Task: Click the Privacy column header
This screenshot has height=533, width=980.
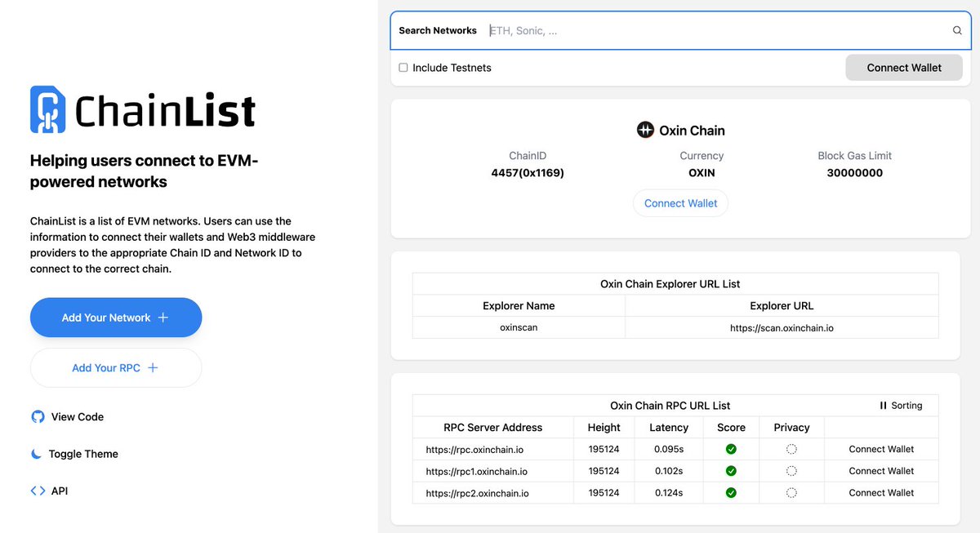Action: [x=791, y=428]
